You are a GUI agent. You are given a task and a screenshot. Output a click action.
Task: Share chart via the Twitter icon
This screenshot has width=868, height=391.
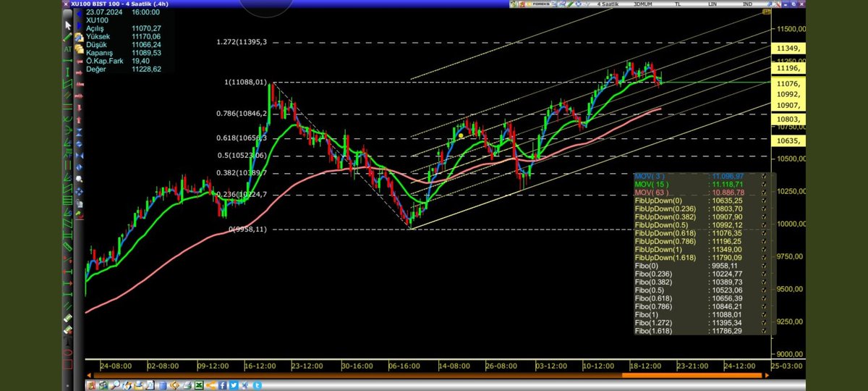click(x=234, y=385)
